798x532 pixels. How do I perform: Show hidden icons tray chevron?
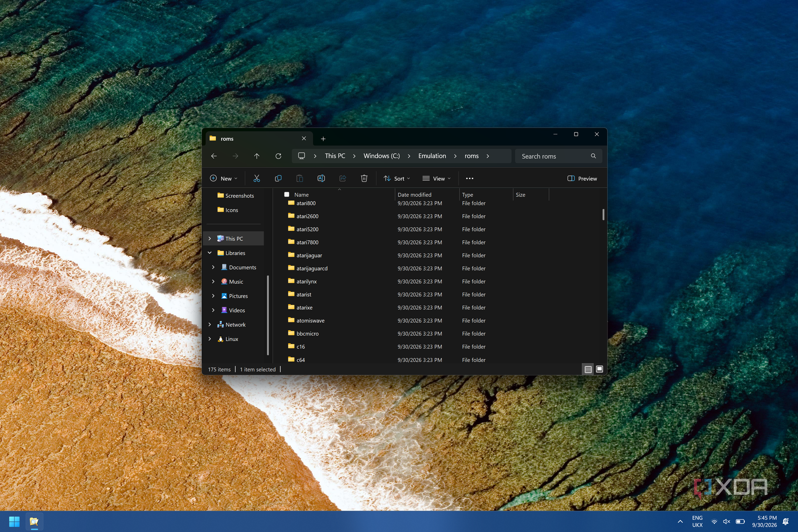coord(680,521)
